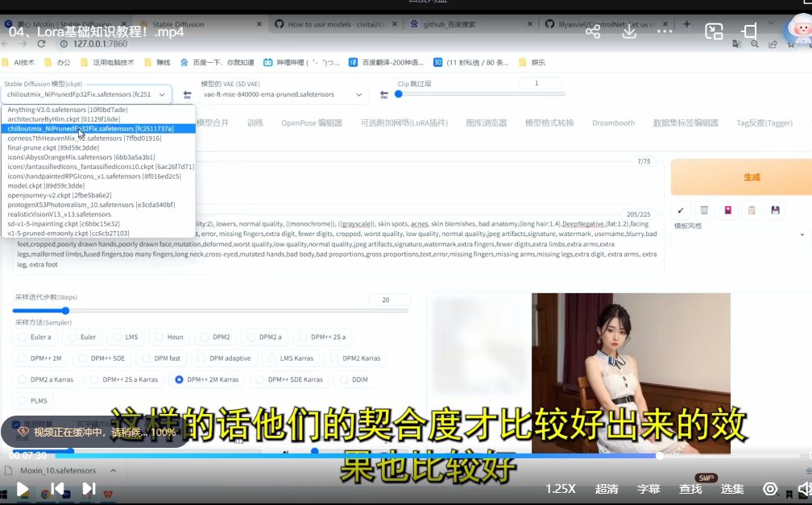Click the pink bookmark style icon
The image size is (812, 505).
[728, 210]
